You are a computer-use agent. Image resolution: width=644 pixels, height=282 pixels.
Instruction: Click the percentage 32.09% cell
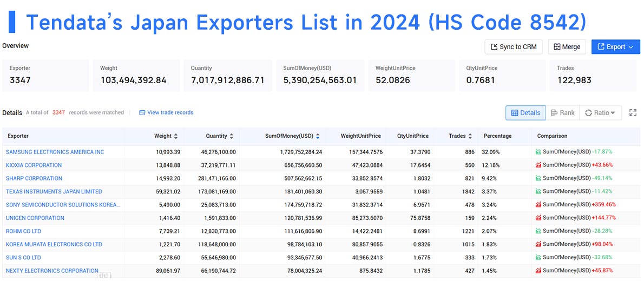(491, 152)
